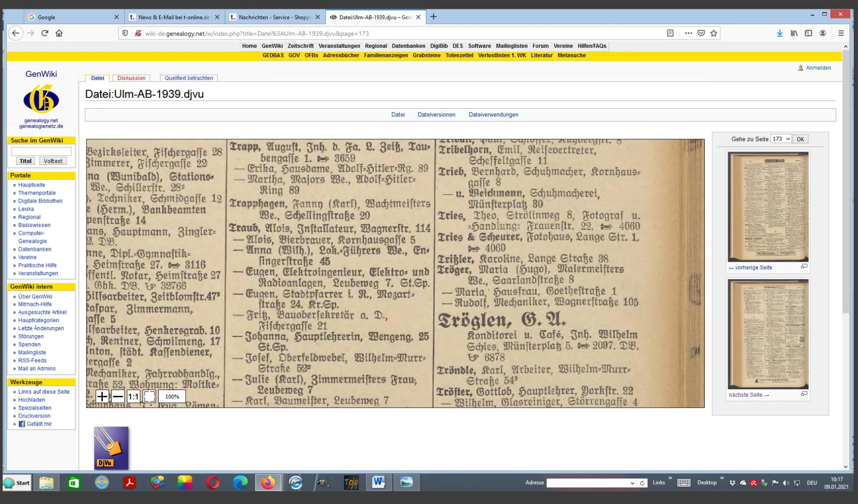Open the DjVu paperclip file icon
This screenshot has width=858, height=504.
[x=110, y=447]
